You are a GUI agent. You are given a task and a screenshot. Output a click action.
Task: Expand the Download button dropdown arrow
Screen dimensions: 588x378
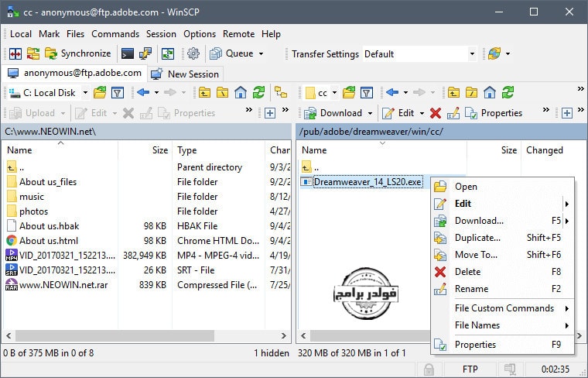click(x=370, y=113)
